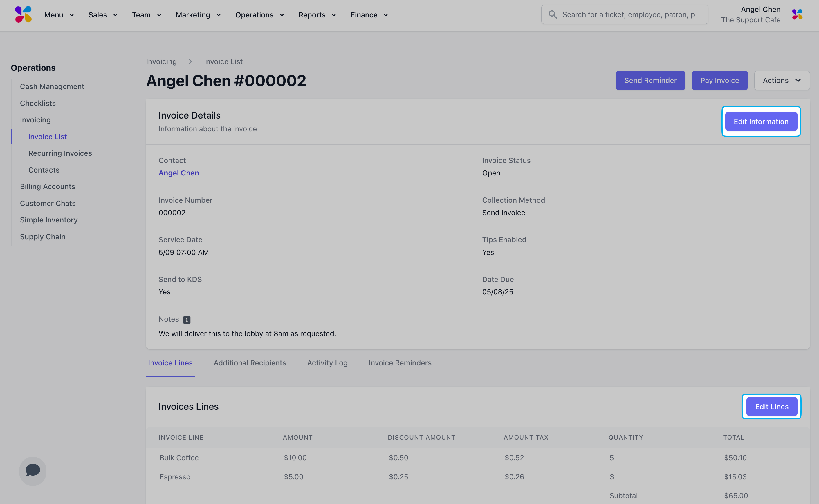Open the Sales dropdown menu
The image size is (819, 504).
pos(103,15)
